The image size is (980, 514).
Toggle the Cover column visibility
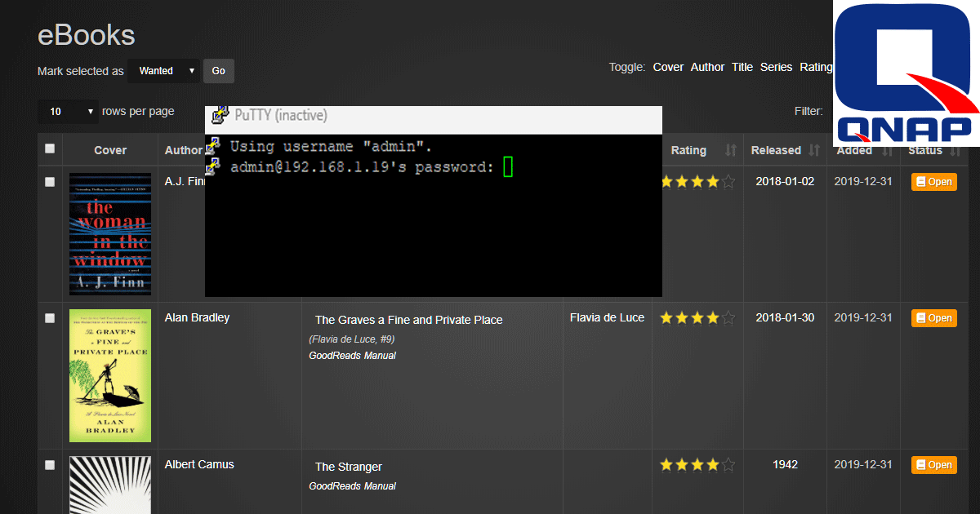coord(668,67)
